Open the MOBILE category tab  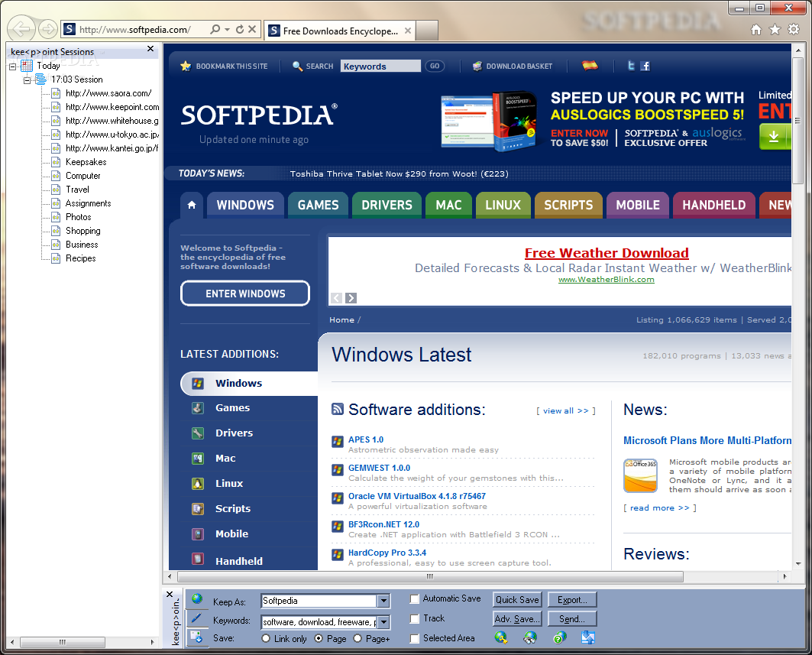click(638, 205)
